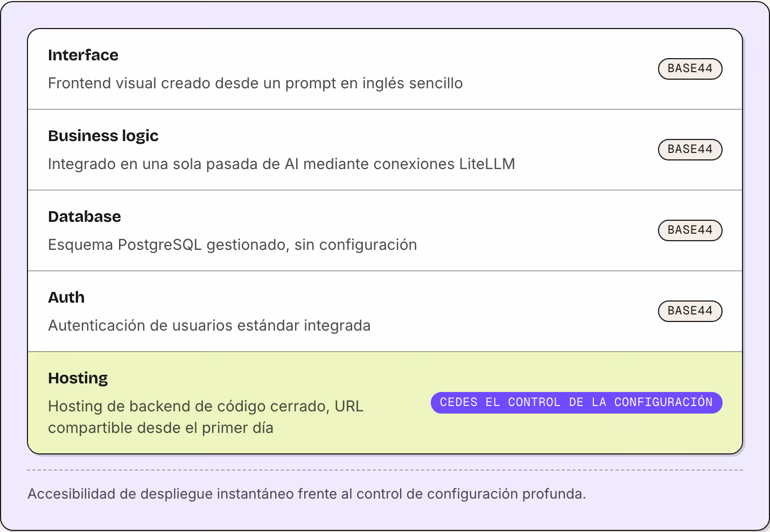Select the BASE44 badge in Database row

(x=690, y=230)
